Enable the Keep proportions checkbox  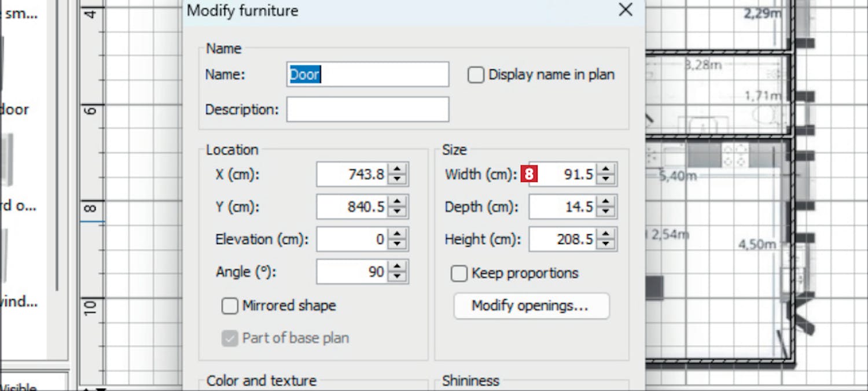[x=459, y=274]
